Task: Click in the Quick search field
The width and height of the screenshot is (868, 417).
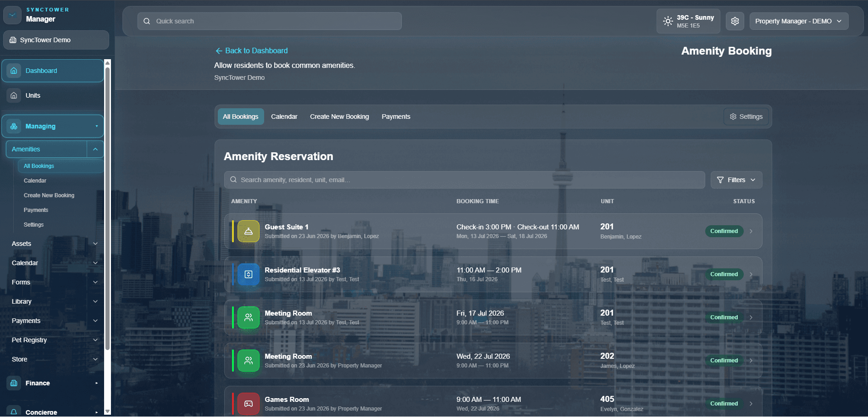Action: click(x=270, y=21)
